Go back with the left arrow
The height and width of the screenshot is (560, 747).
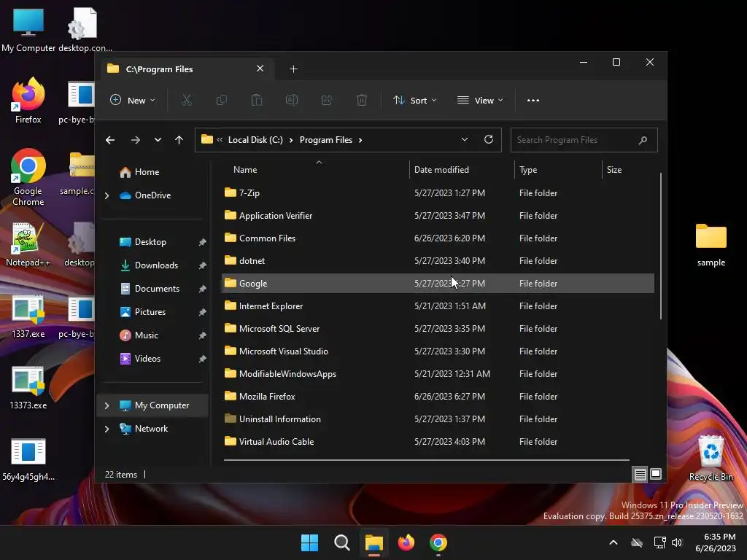pyautogui.click(x=110, y=140)
